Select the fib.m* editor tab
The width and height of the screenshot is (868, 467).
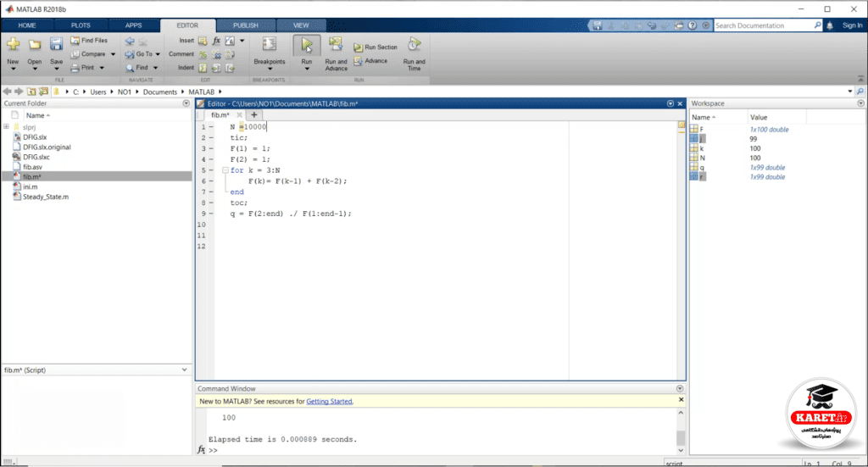220,115
